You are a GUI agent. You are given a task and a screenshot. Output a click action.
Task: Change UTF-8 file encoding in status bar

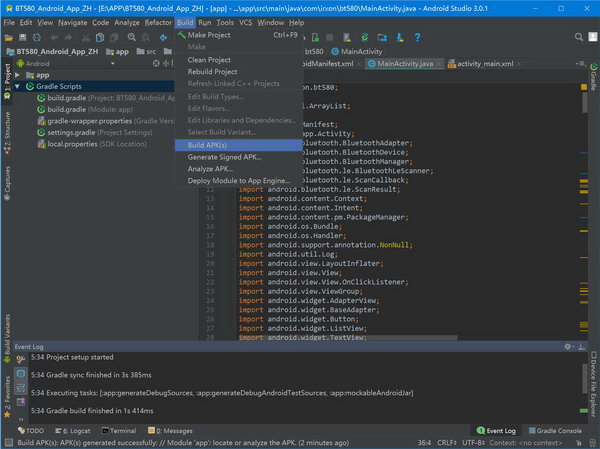pos(473,442)
